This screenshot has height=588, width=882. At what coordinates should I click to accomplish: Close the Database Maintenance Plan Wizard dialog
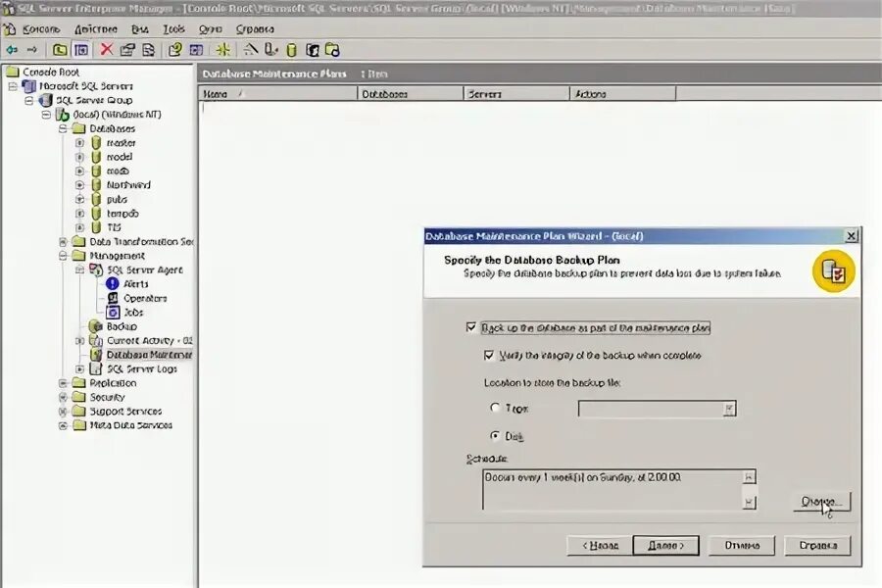852,236
